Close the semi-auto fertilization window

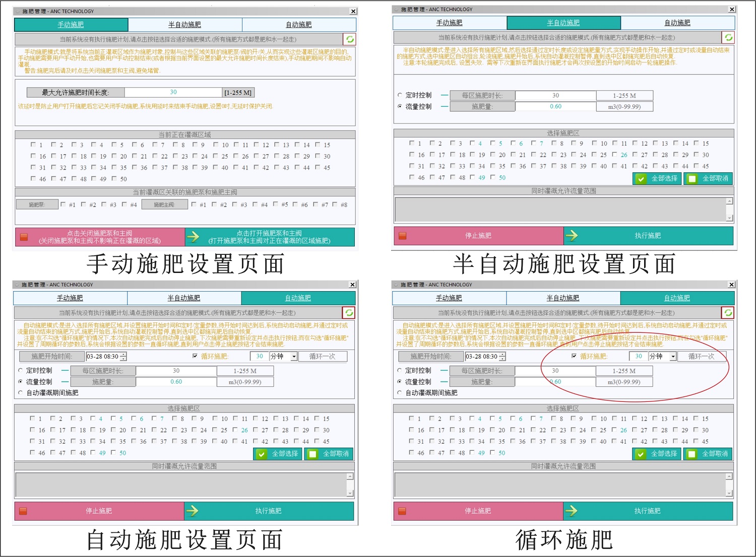(732, 9)
